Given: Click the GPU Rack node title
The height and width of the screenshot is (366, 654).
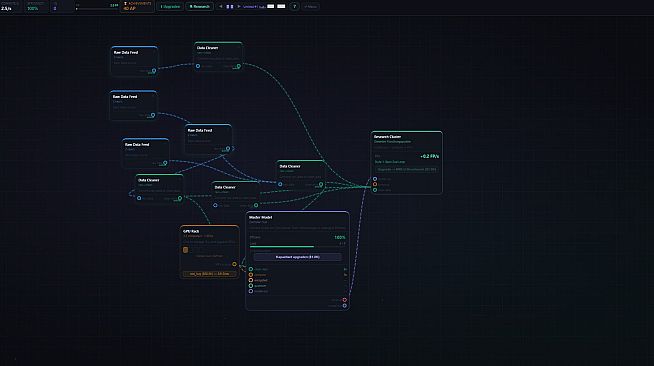Looking at the screenshot, I should coord(191,231).
